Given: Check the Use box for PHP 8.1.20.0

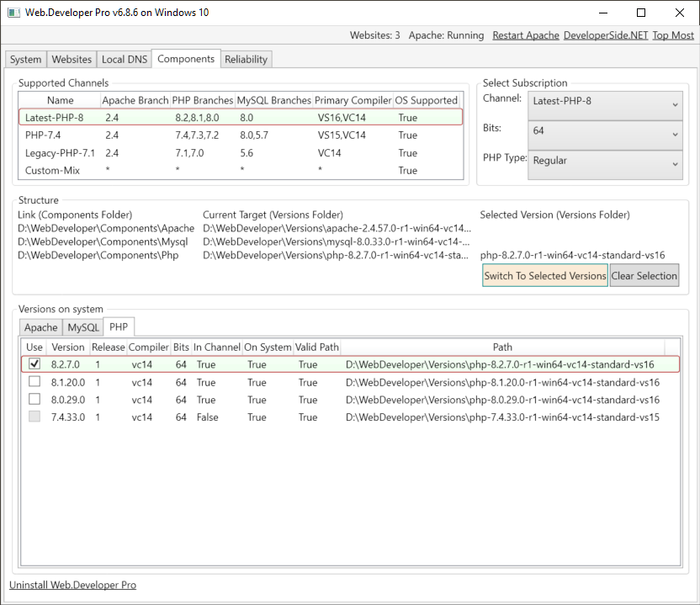Looking at the screenshot, I should pyautogui.click(x=34, y=382).
